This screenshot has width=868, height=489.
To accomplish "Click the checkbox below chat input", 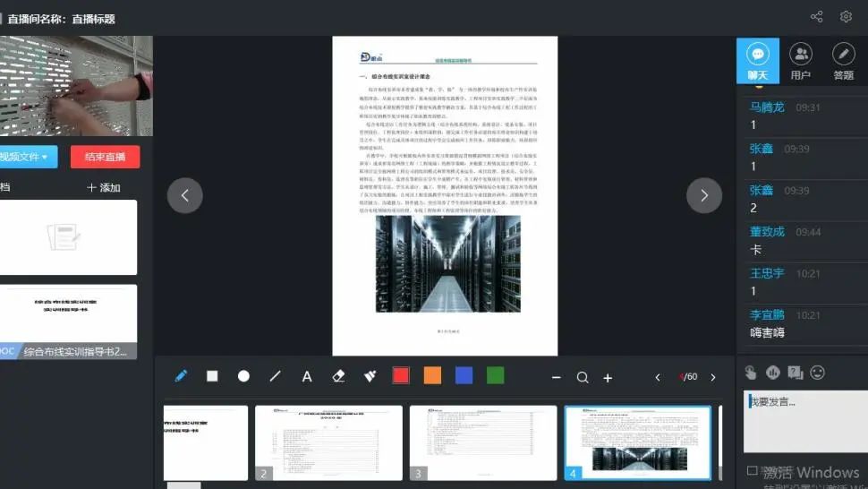I will (752, 471).
